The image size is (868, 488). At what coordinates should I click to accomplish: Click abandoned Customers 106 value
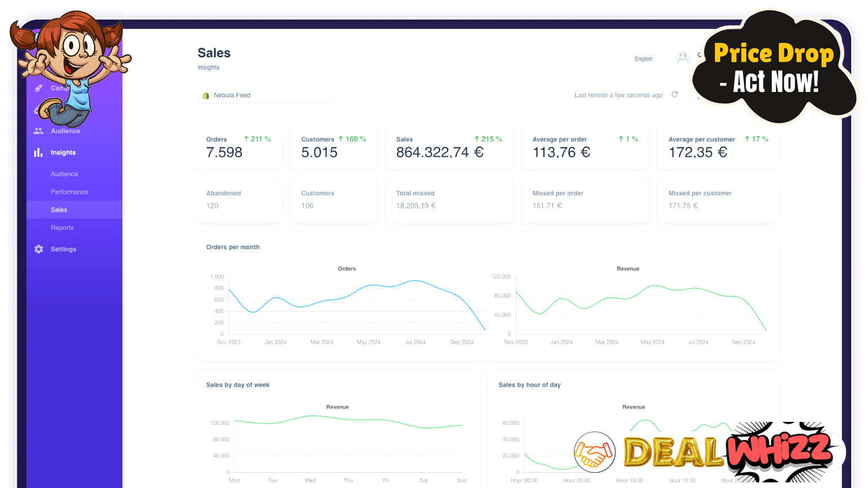[307, 206]
